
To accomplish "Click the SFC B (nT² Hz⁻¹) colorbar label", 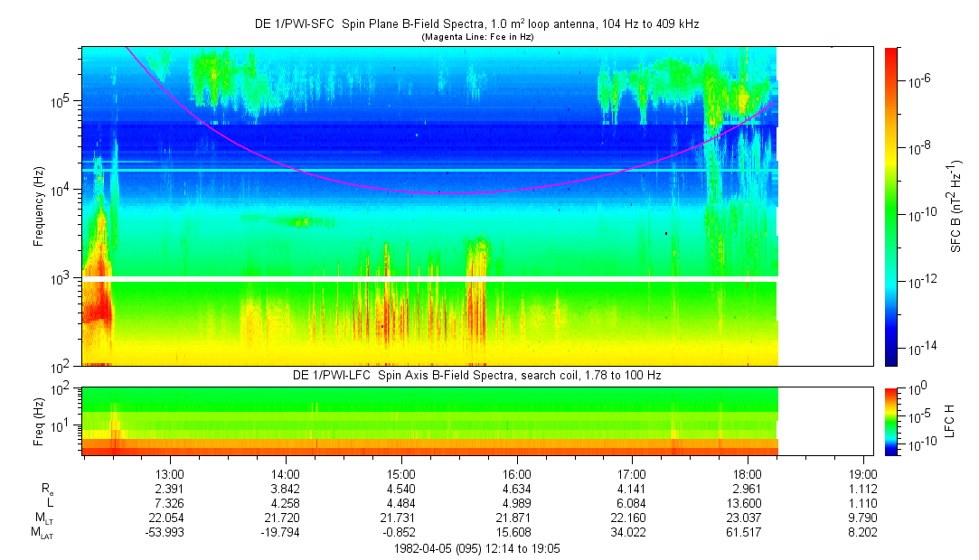I will coord(955,206).
